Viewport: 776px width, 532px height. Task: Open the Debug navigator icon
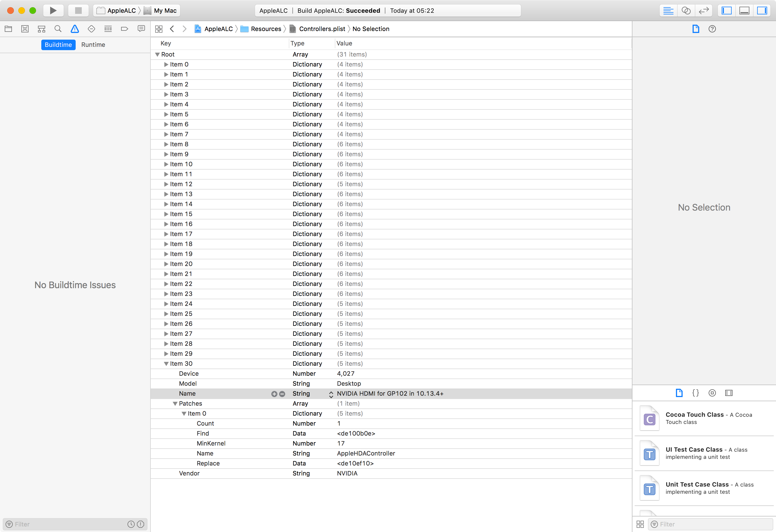(x=108, y=29)
